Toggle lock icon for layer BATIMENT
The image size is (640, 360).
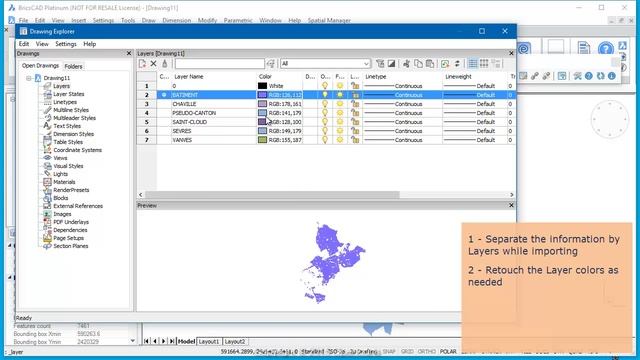(x=355, y=95)
